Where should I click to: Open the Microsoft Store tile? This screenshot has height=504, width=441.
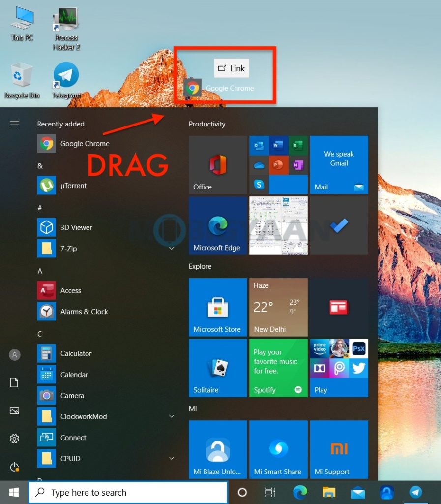[218, 307]
